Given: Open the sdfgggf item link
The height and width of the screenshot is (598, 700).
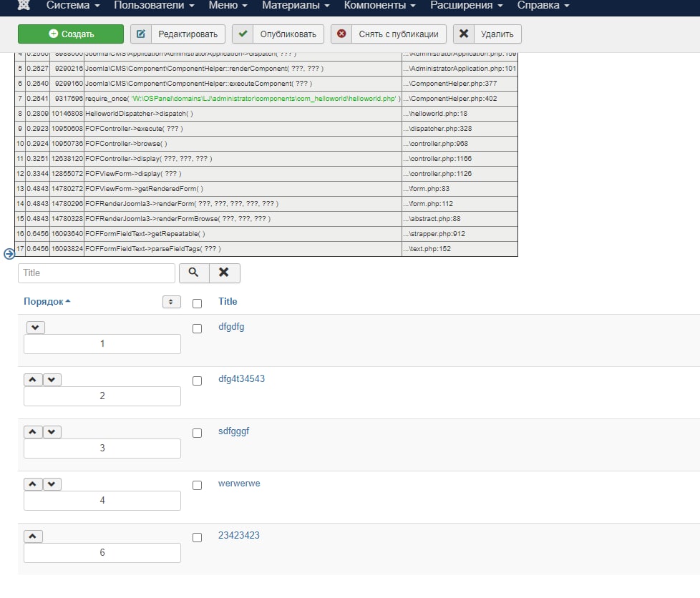Looking at the screenshot, I should (x=233, y=431).
